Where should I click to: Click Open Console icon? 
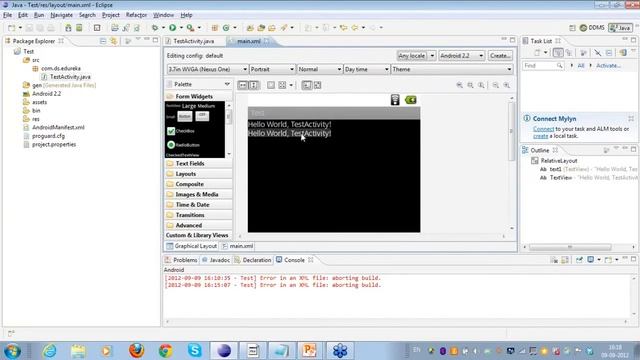pos(608,260)
